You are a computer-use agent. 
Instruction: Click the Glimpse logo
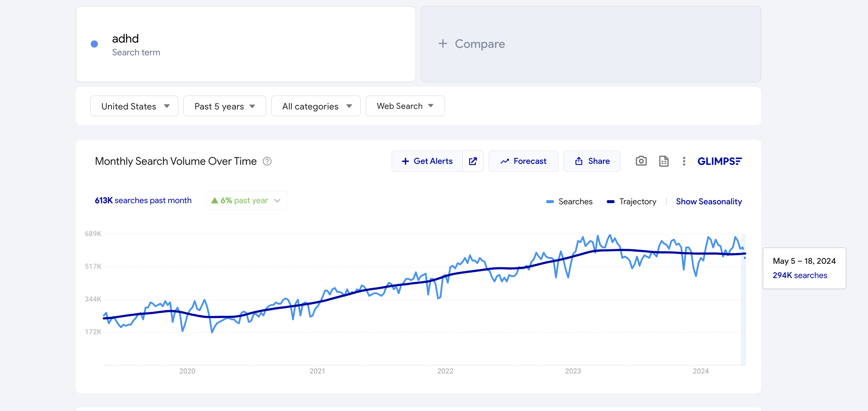point(719,161)
